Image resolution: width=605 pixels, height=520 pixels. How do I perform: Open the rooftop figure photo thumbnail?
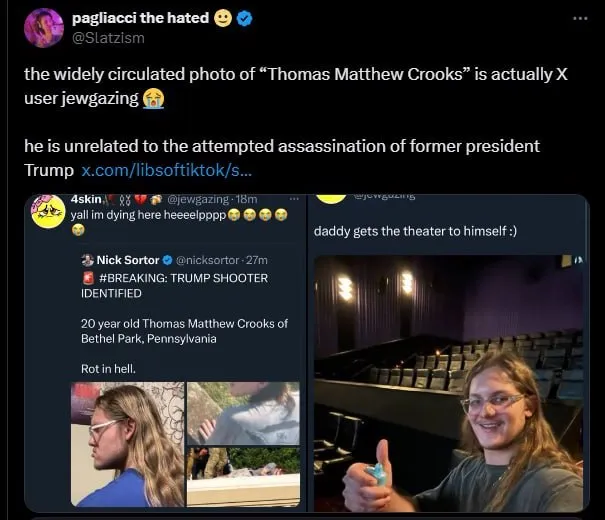click(243, 412)
